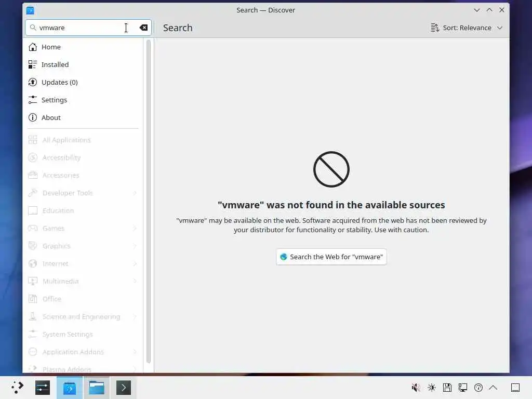Select Application Addons category
This screenshot has width=532, height=399.
tap(83, 352)
